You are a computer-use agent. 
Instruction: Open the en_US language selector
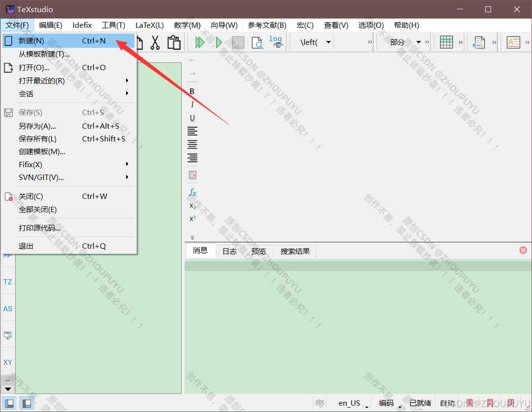(352, 403)
